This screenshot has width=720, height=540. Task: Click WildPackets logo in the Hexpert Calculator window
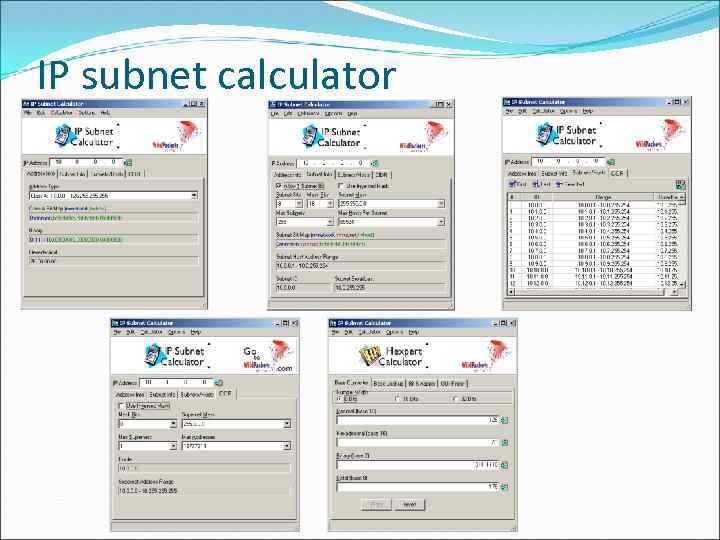click(487, 356)
